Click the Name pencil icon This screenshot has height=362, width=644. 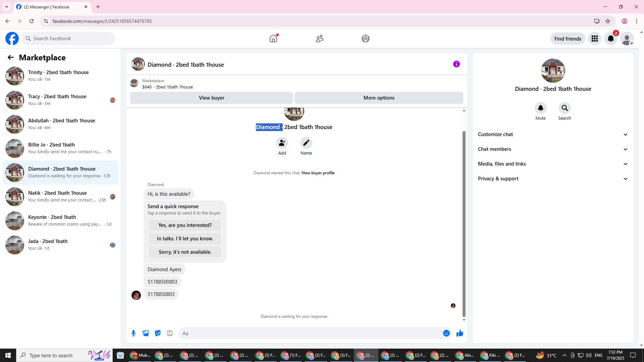point(306,143)
